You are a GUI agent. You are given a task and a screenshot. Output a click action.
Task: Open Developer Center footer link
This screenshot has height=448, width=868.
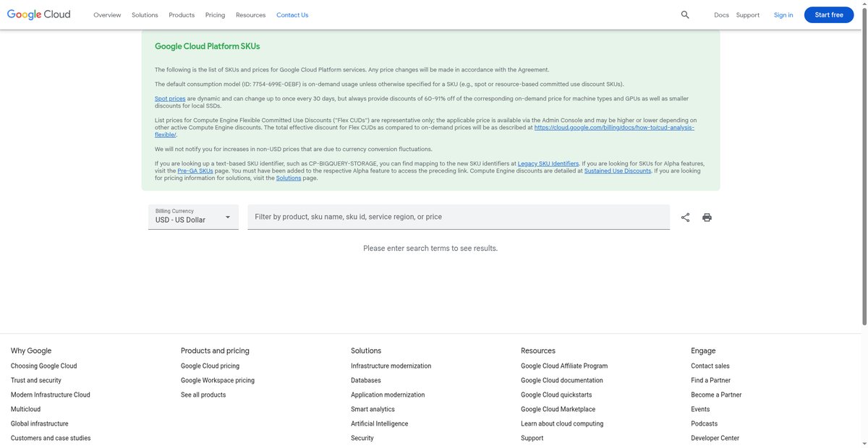point(715,438)
